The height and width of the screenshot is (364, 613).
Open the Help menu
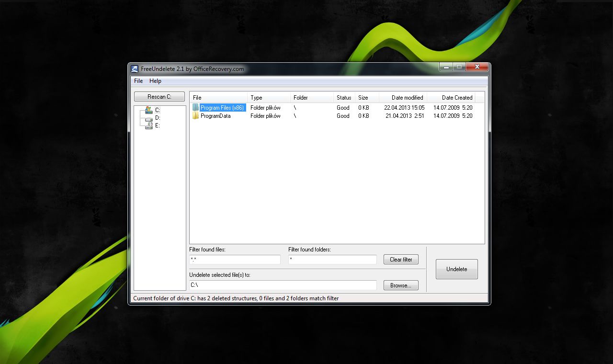155,81
